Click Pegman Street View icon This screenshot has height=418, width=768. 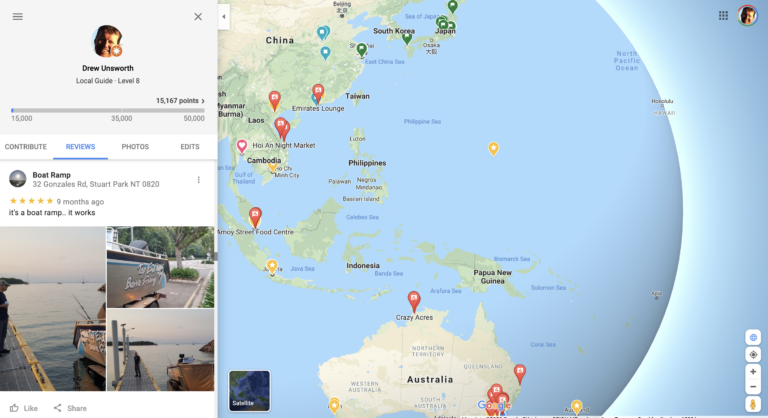click(753, 404)
